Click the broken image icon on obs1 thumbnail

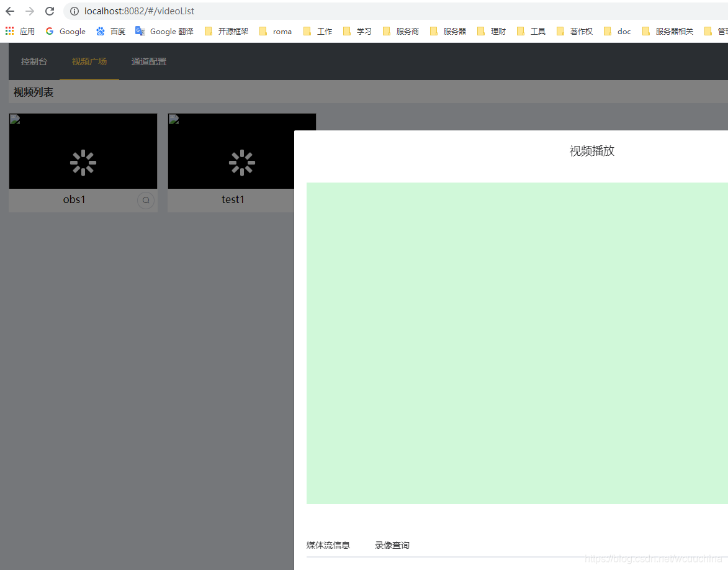15,119
